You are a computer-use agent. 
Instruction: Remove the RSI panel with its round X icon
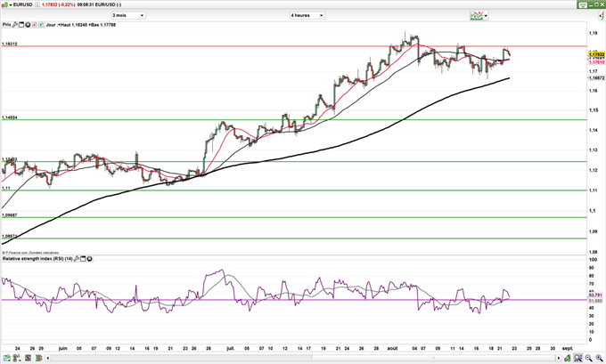click(89, 259)
